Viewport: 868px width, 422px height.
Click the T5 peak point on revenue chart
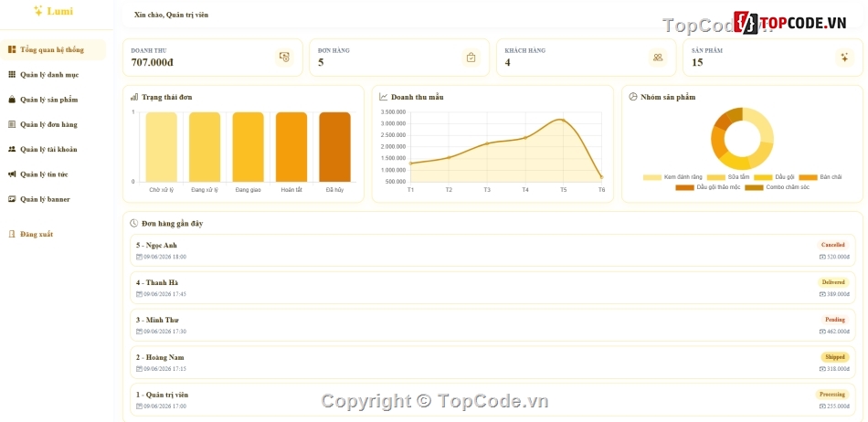[563, 120]
